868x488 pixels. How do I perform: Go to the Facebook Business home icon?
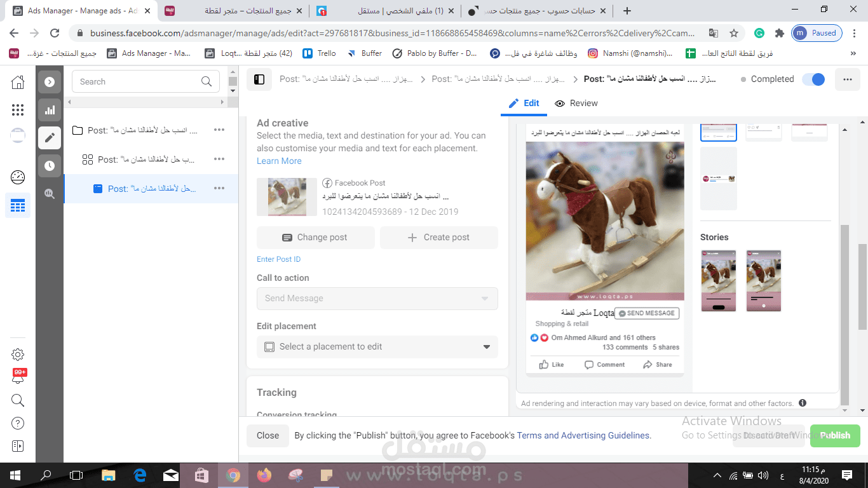pyautogui.click(x=18, y=82)
